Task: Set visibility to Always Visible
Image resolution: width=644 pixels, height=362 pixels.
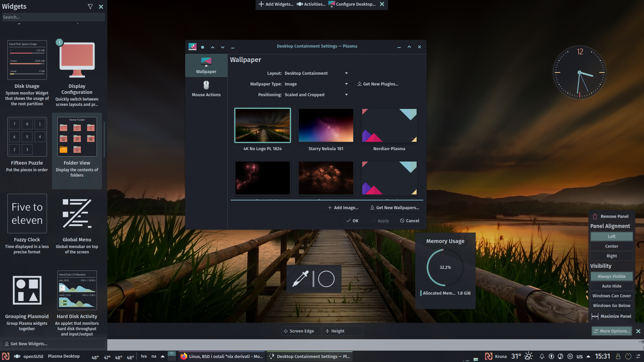Action: click(611, 277)
